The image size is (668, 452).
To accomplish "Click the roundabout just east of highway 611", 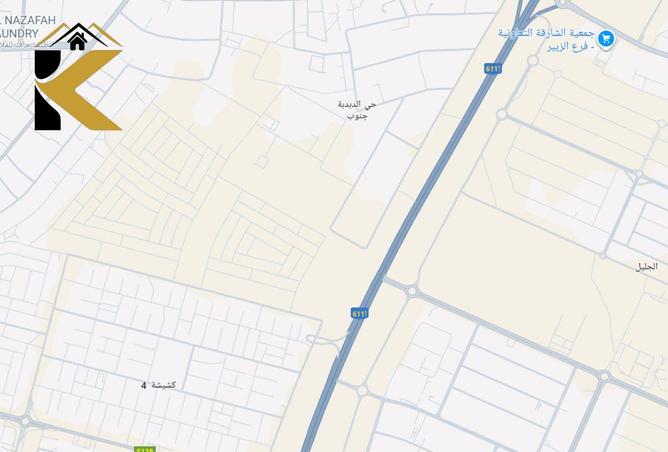I will point(412,292).
